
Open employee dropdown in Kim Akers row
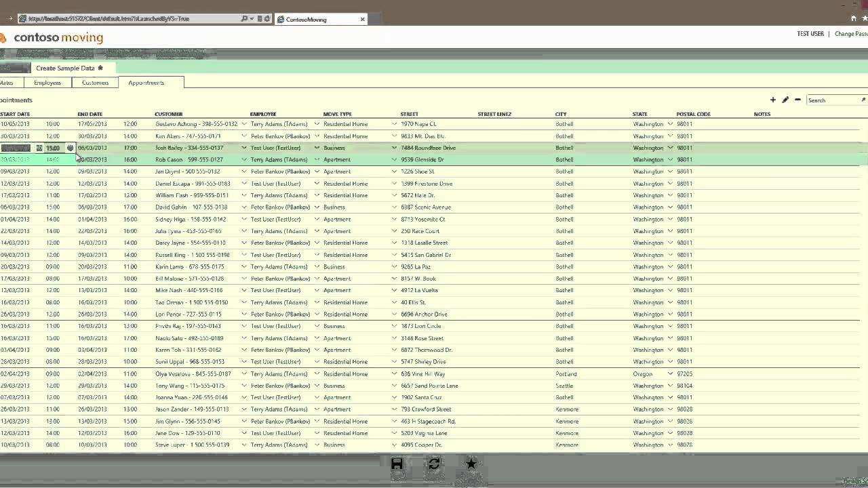tap(317, 136)
